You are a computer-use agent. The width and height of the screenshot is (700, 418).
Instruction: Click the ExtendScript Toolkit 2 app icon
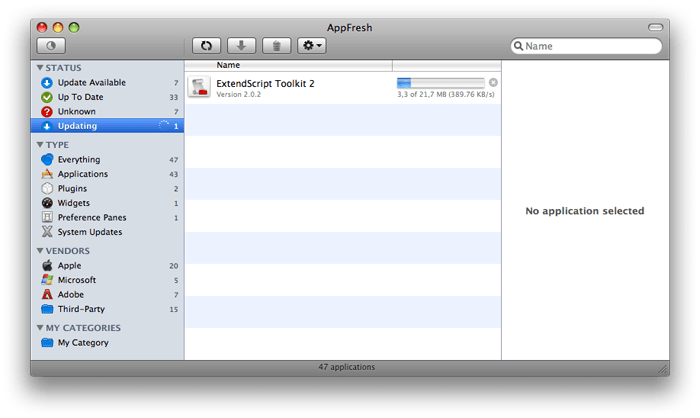[x=199, y=87]
